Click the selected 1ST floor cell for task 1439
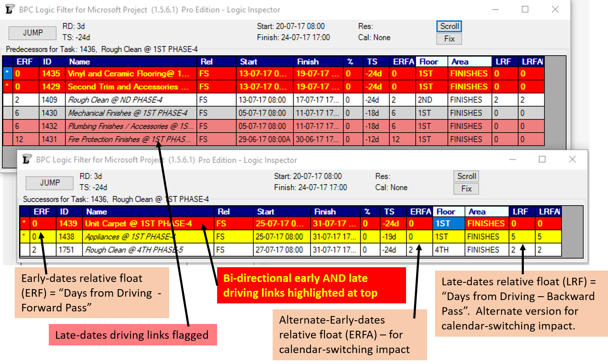Screen dimensions: 608x364 [x=449, y=223]
